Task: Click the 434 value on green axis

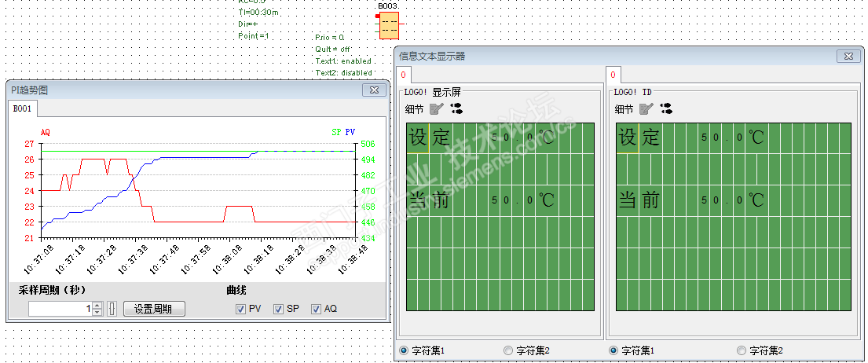Action: tap(368, 238)
